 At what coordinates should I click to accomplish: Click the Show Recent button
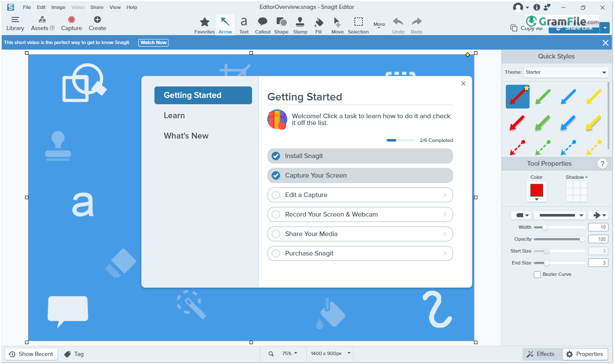pyautogui.click(x=31, y=354)
